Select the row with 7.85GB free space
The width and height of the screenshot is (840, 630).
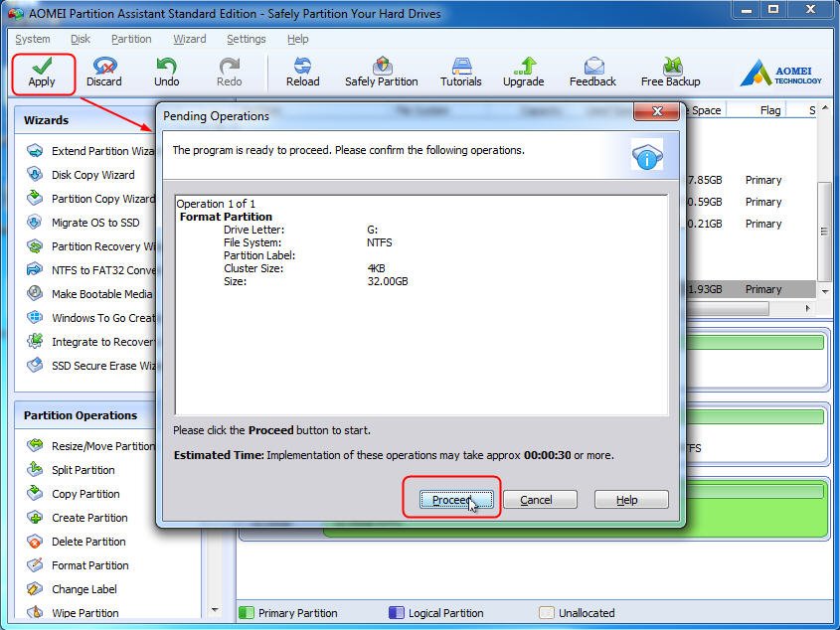click(x=750, y=180)
